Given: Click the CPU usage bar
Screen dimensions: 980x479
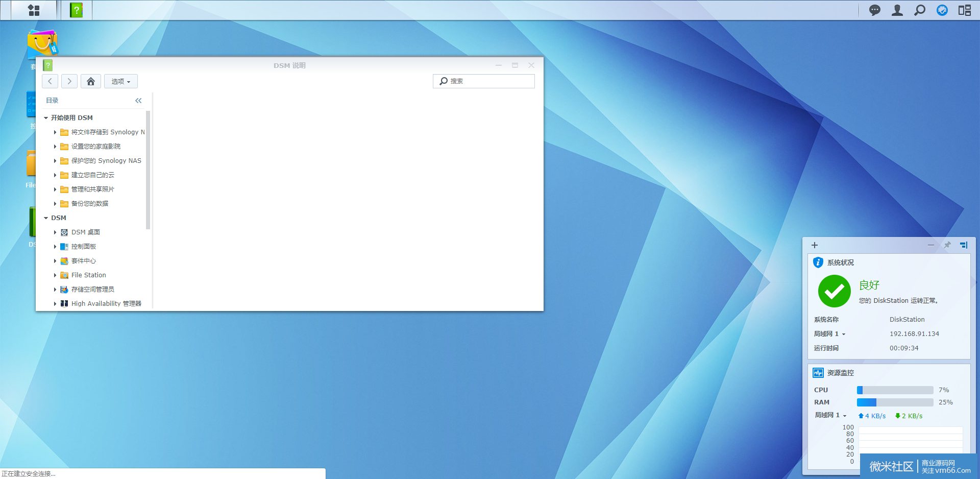Looking at the screenshot, I should [x=895, y=390].
